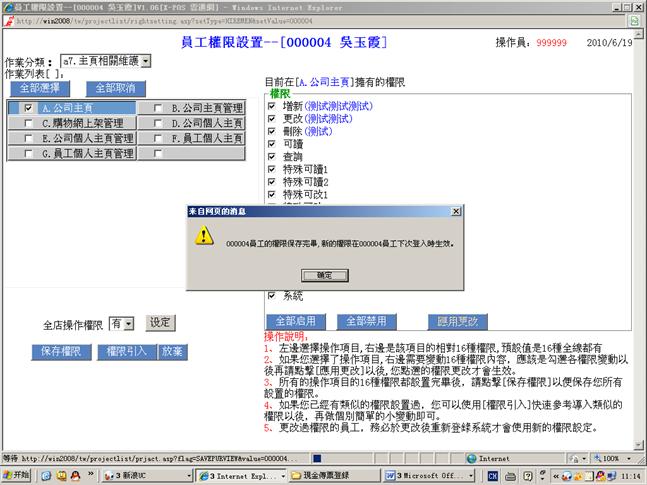The image size is (647, 485).
Task: Expand the zoom level dropdown arrow
Action: tap(629, 458)
